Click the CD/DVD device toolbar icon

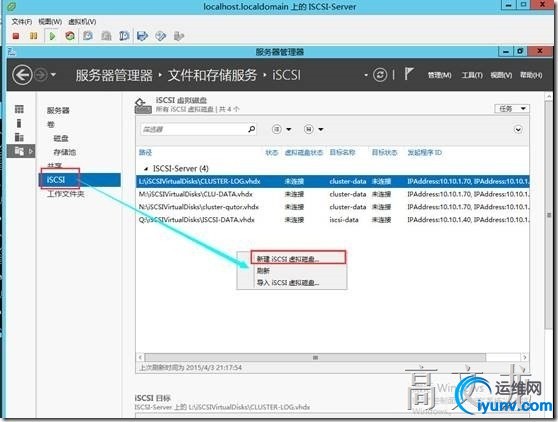pos(160,36)
